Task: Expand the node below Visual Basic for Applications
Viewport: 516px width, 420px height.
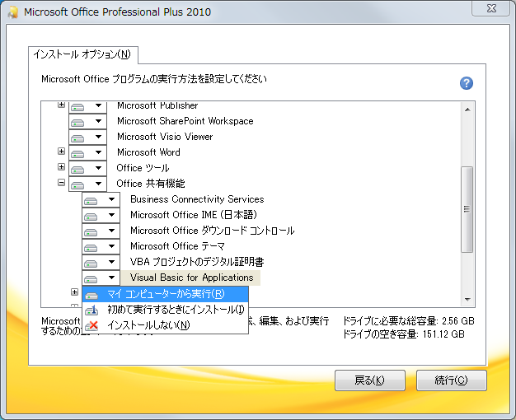Action: pos(75,292)
